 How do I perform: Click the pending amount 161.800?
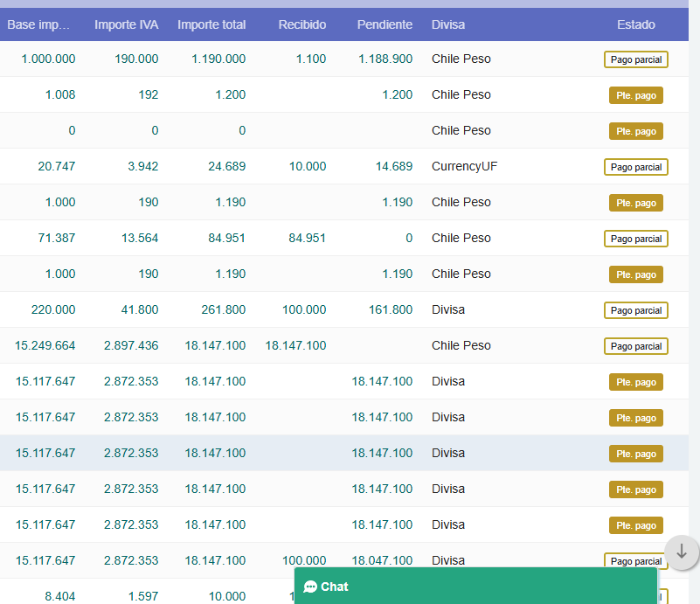tap(391, 309)
